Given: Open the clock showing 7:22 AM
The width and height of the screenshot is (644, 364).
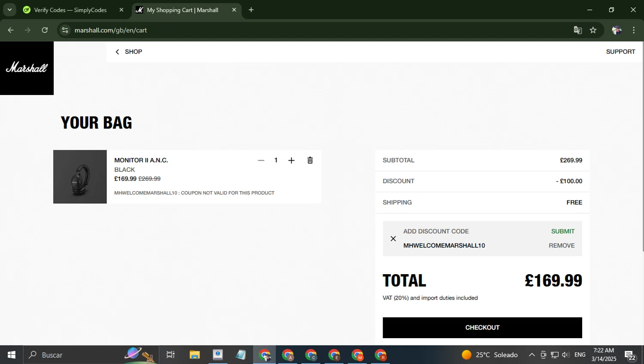Looking at the screenshot, I should pos(604,355).
